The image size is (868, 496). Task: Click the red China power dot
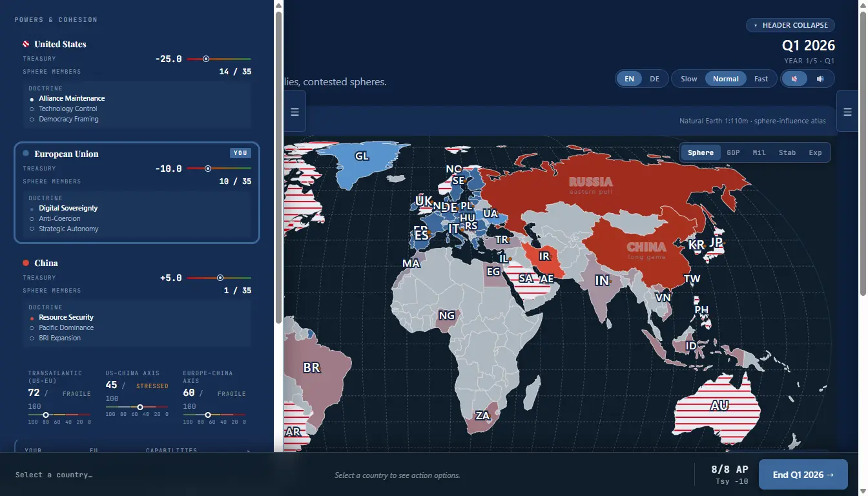click(x=26, y=263)
